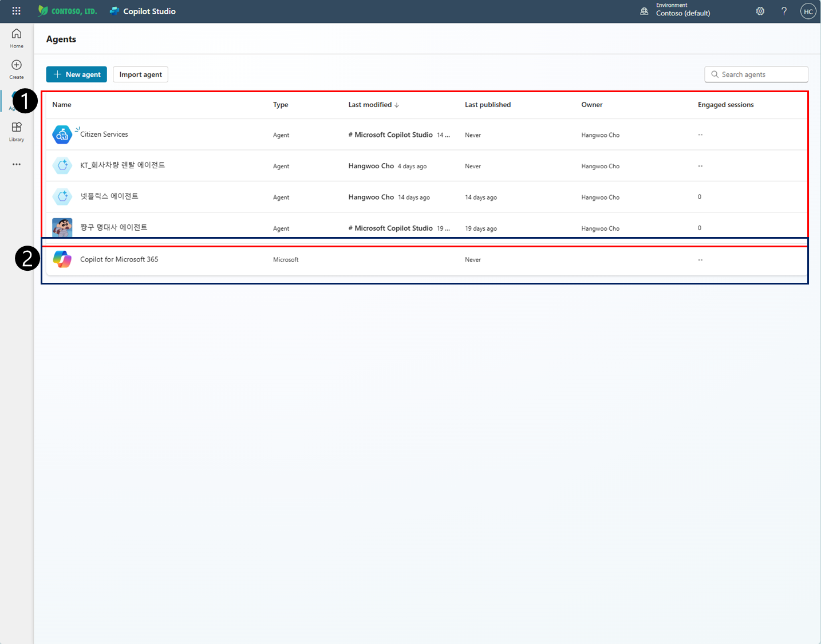Image resolution: width=821 pixels, height=644 pixels.
Task: Open the HC account avatar
Action: (x=808, y=11)
